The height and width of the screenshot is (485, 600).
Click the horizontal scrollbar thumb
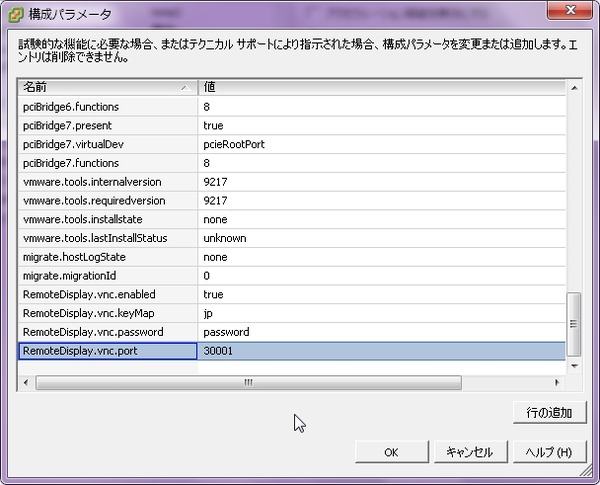point(249,382)
